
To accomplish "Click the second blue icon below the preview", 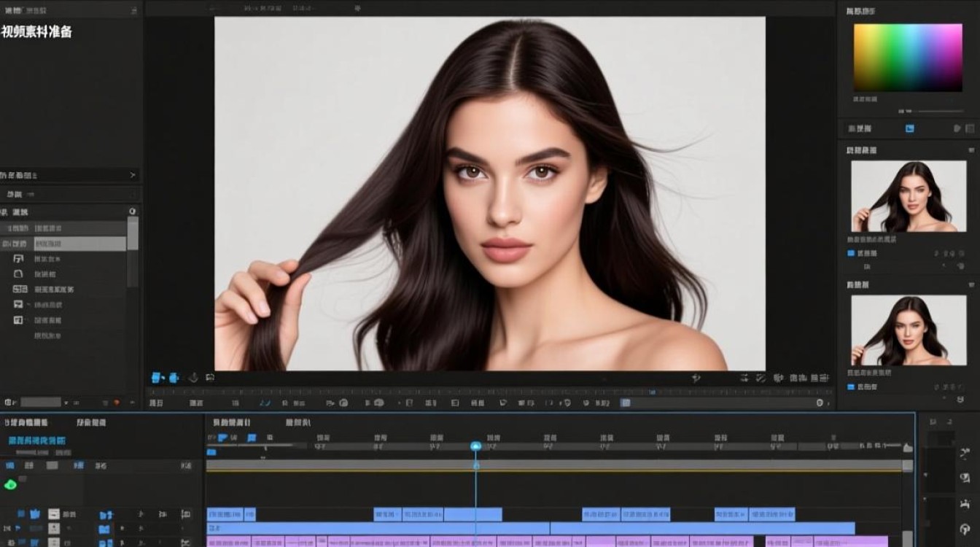I will [174, 378].
